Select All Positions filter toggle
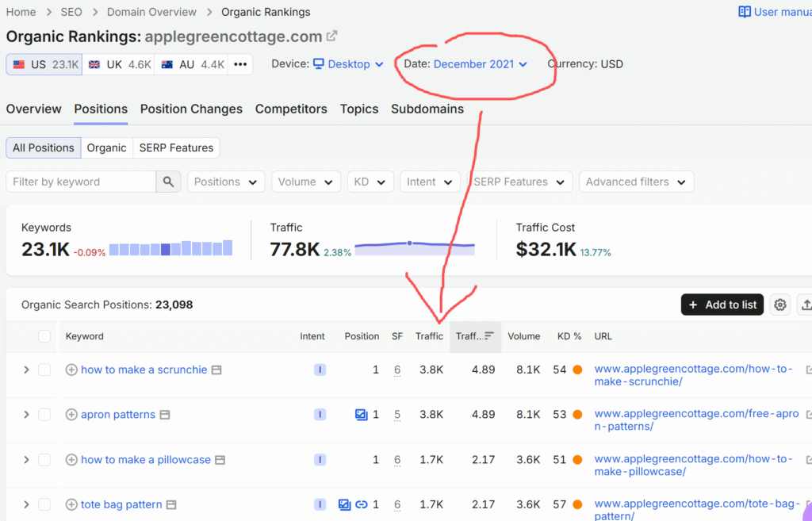The height and width of the screenshot is (521, 812). (x=44, y=148)
